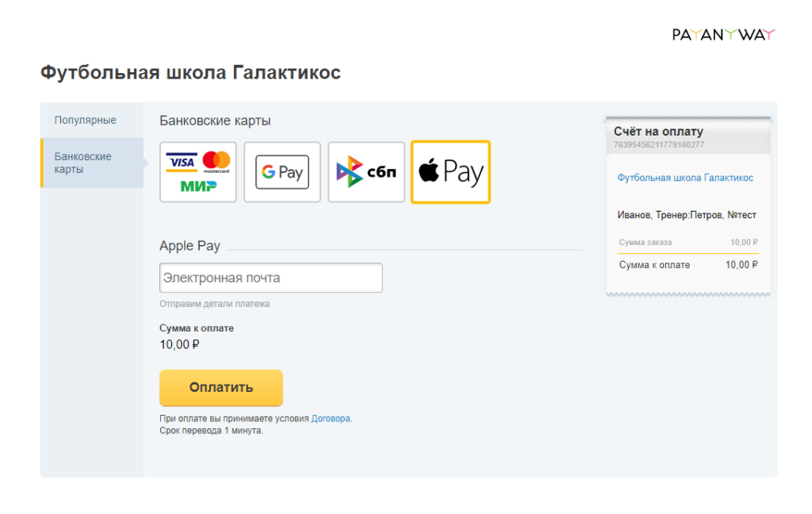Select Visa Mastercard MIR card payment option

click(x=197, y=172)
